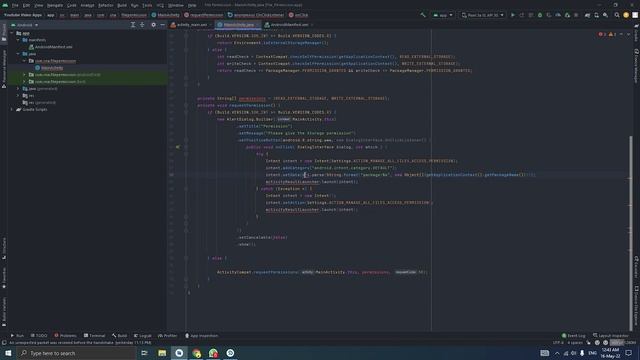Open the Tools menu

coord(147,5)
